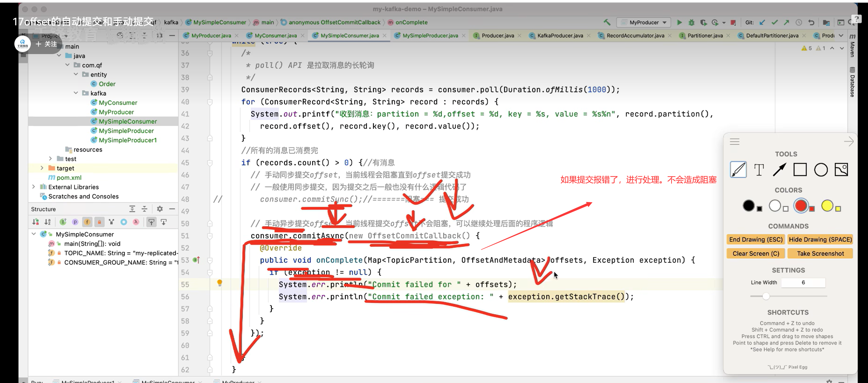
Task: Switch to MyConsumer.java tab
Action: [x=275, y=36]
